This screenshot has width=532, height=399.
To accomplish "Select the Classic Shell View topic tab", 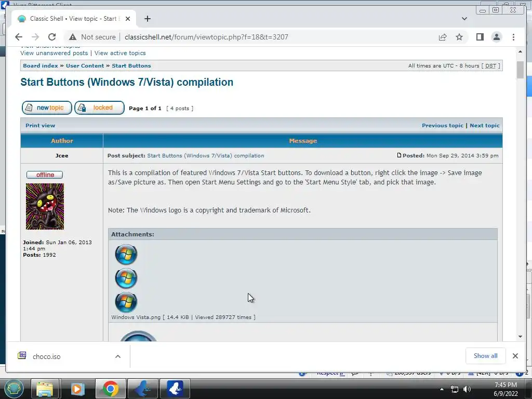I will click(74, 19).
